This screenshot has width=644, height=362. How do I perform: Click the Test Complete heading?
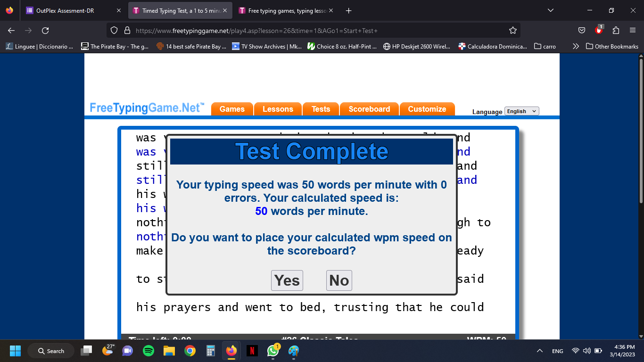[x=312, y=151]
